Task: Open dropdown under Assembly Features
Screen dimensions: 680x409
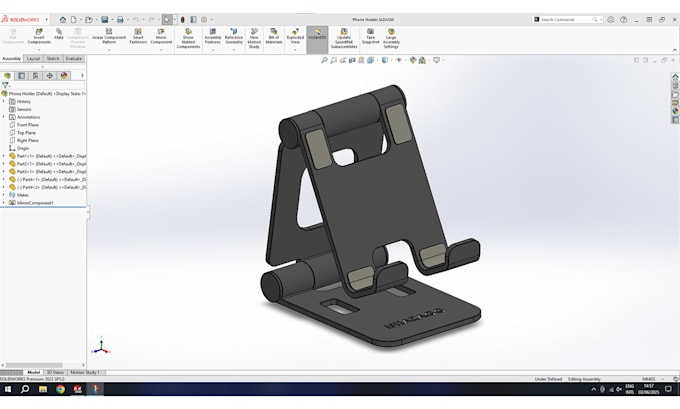Action: coord(212,49)
